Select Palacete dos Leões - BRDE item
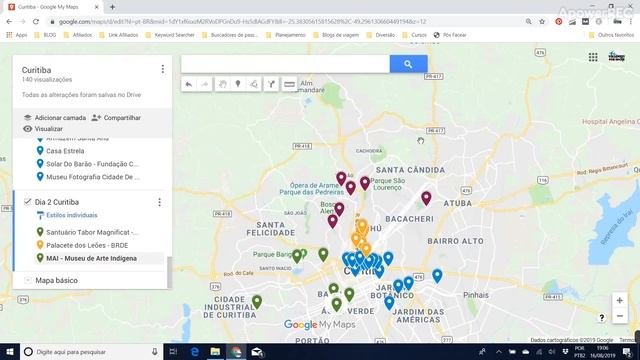The image size is (640, 360). pos(87,245)
